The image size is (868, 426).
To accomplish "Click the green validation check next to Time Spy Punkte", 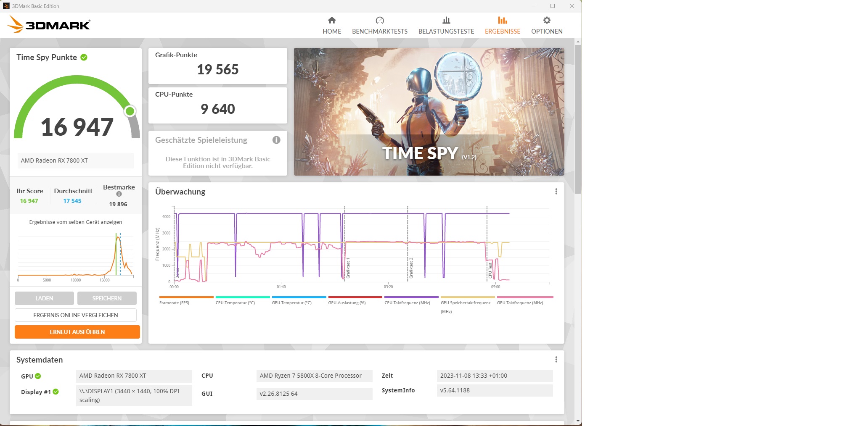I will (84, 57).
